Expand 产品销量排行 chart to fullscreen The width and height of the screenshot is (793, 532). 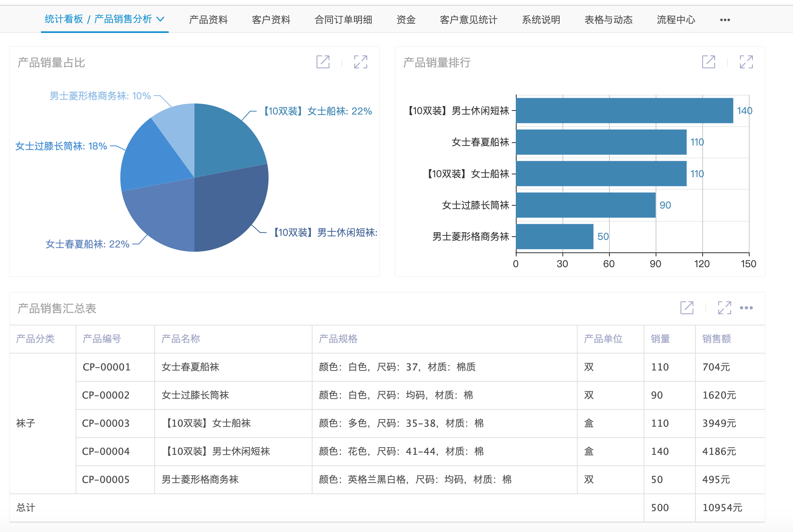point(746,62)
